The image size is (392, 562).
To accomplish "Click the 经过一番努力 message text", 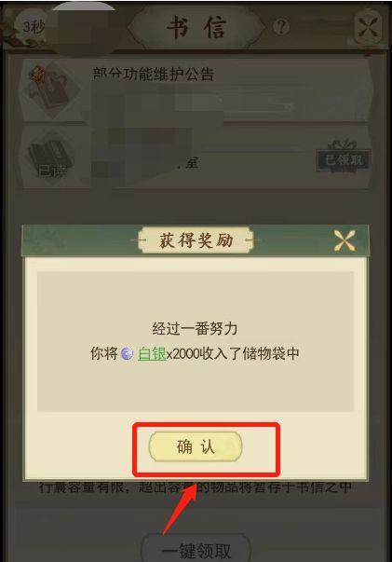I will 196,328.
